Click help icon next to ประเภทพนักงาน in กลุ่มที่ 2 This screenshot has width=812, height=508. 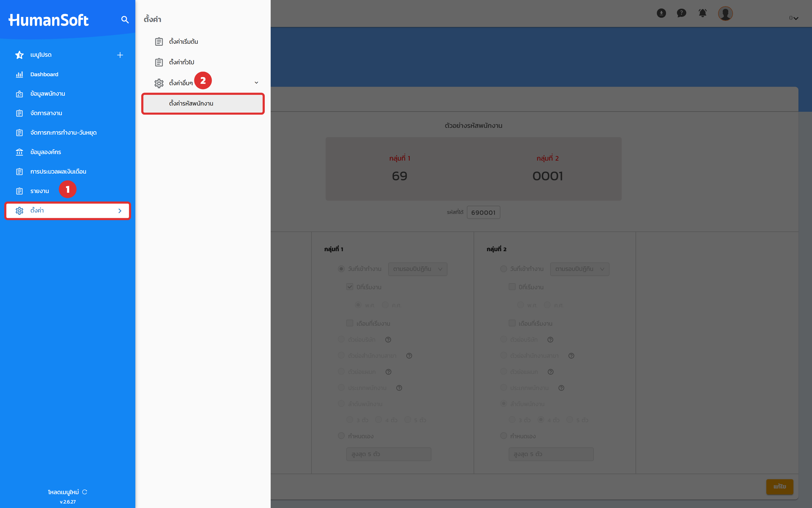(561, 388)
